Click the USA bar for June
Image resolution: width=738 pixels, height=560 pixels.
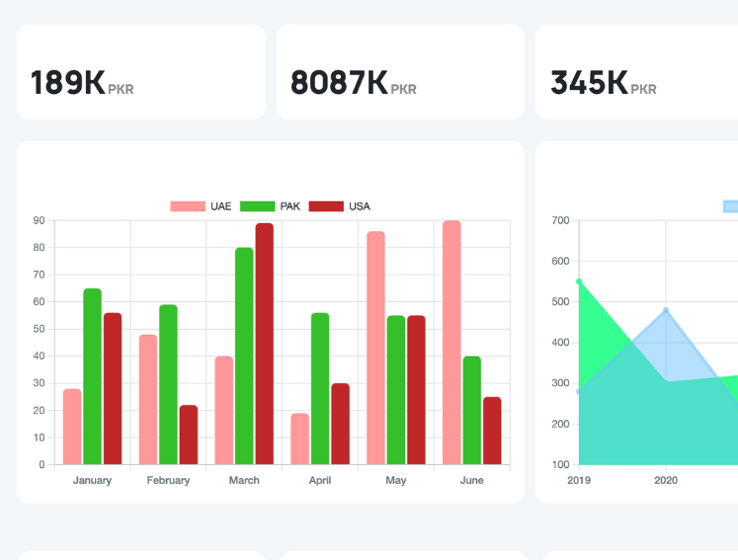[492, 431]
